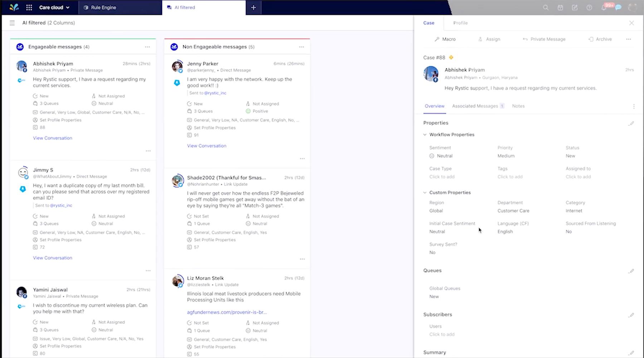Open the app grid launcher icon
Image resolution: width=644 pixels, height=358 pixels.
tap(29, 7)
